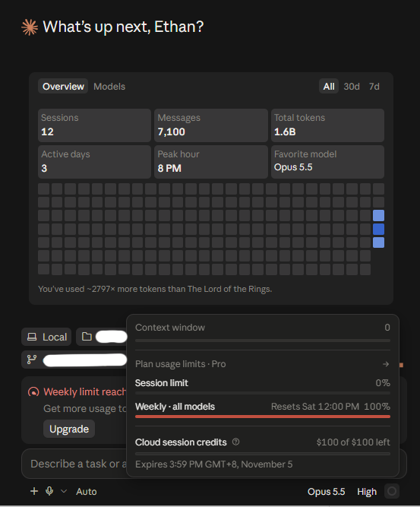420x507 pixels.
Task: Click the microphone voice input icon
Action: 49,491
